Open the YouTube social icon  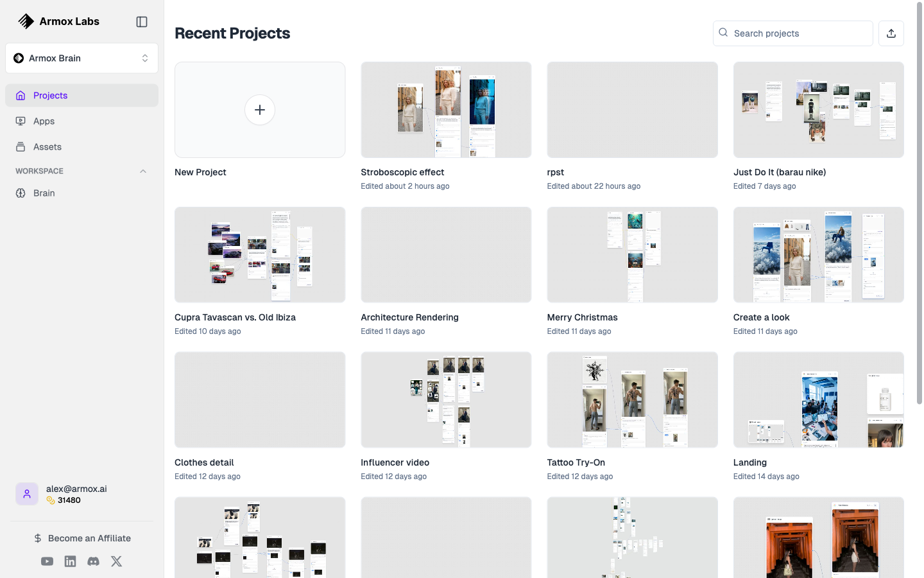(47, 561)
